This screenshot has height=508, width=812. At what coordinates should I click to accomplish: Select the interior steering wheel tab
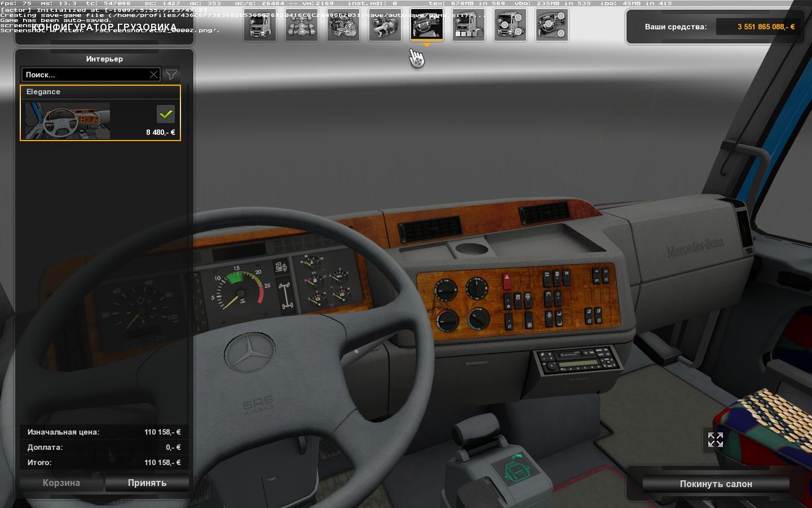coord(427,25)
